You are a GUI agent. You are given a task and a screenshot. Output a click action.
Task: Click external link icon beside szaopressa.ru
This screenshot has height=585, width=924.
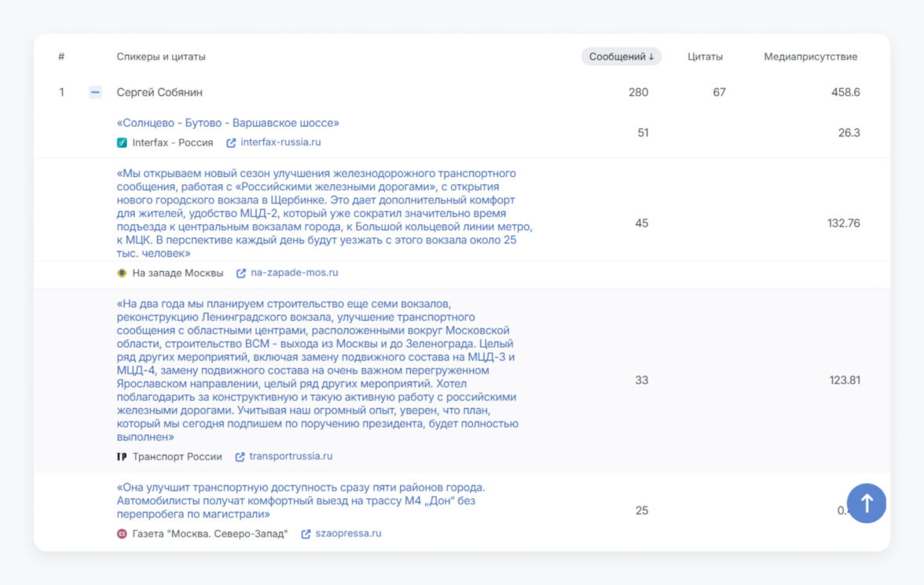(306, 533)
